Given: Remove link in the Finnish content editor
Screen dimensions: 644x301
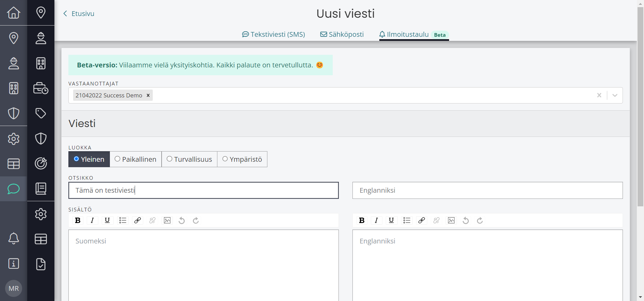Looking at the screenshot, I should point(152,220).
